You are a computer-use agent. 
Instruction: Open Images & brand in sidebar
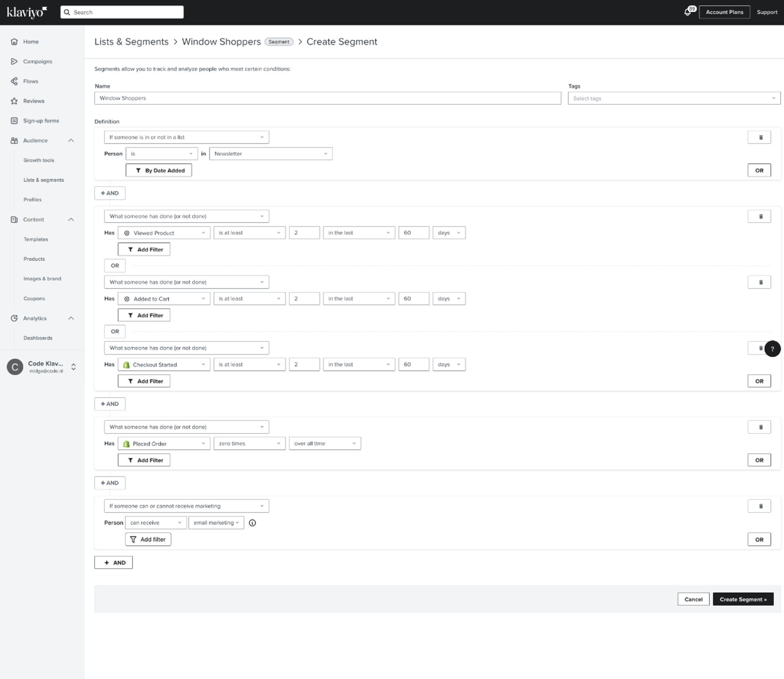pos(42,279)
